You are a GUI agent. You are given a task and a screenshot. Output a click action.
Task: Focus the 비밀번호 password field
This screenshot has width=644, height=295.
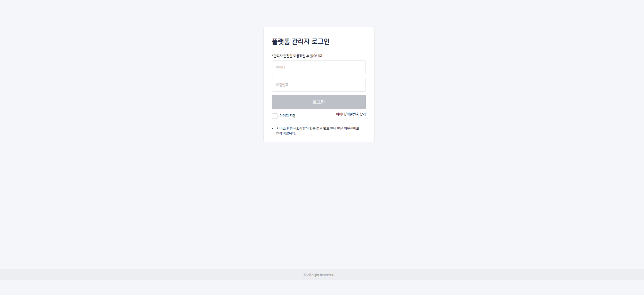pos(319,85)
